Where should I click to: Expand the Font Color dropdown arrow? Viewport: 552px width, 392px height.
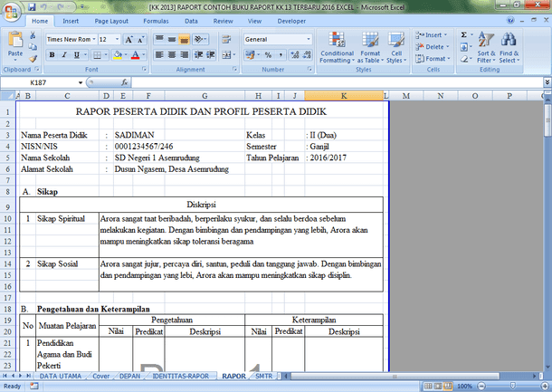click(144, 55)
